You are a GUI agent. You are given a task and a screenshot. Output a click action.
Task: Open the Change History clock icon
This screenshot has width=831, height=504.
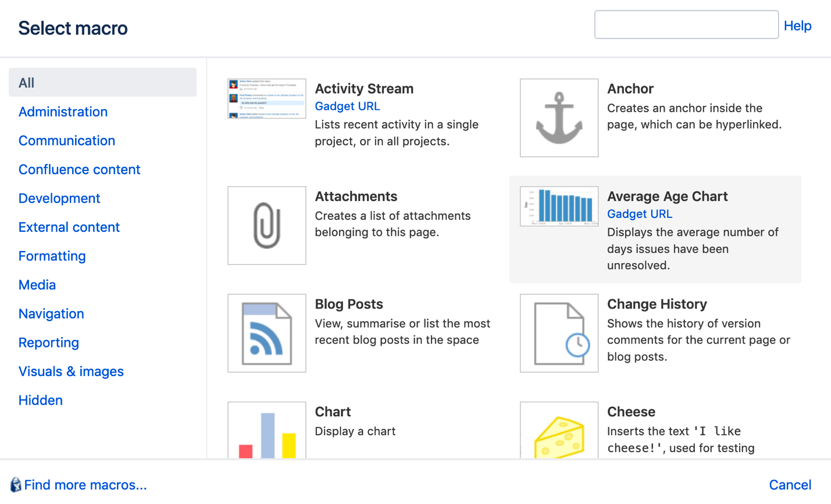pyautogui.click(x=559, y=333)
